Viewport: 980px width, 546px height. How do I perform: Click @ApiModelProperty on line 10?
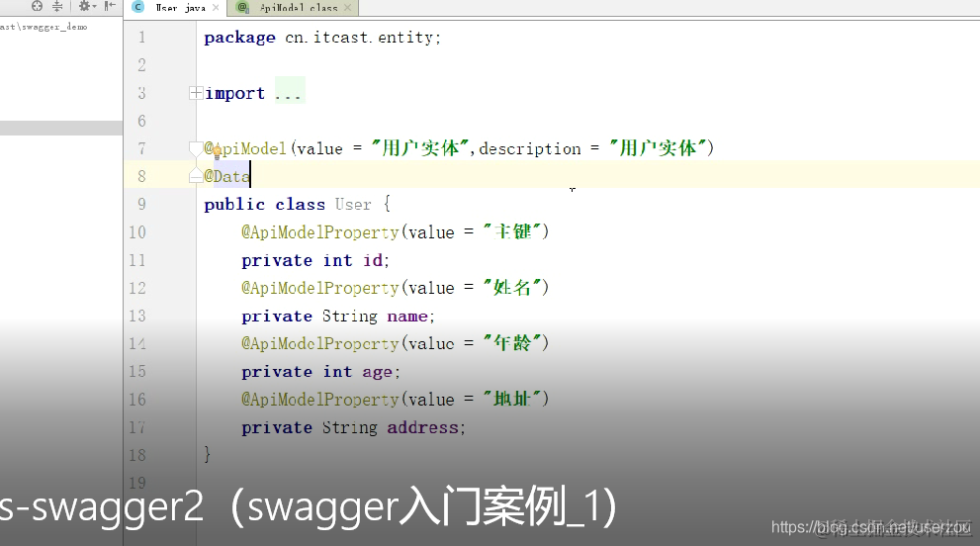point(320,232)
